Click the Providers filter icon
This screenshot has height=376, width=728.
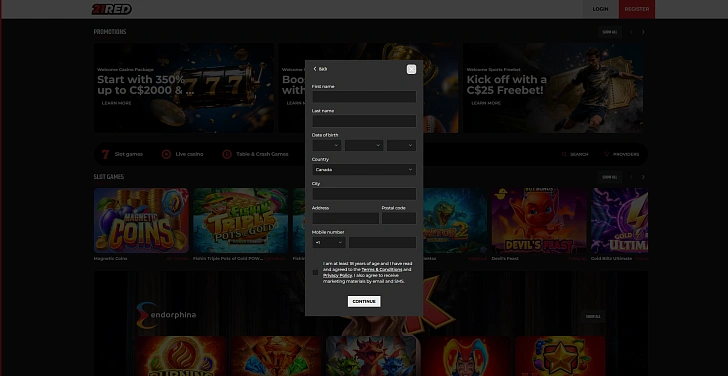[x=607, y=154]
